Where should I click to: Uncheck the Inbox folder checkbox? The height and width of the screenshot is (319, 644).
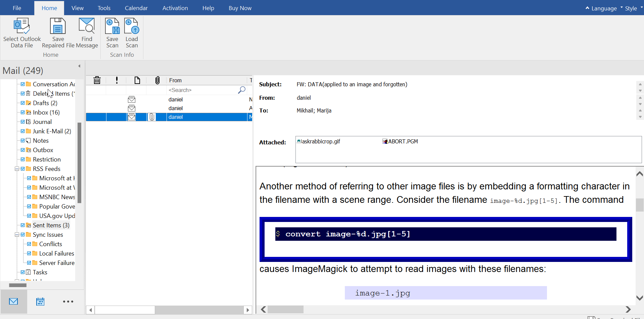pos(22,112)
